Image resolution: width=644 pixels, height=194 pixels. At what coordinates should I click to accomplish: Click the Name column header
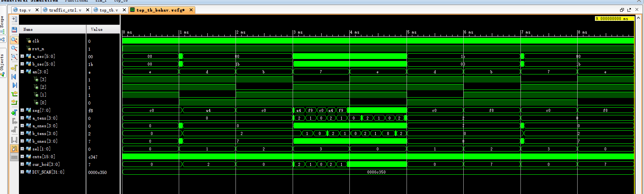point(53,29)
